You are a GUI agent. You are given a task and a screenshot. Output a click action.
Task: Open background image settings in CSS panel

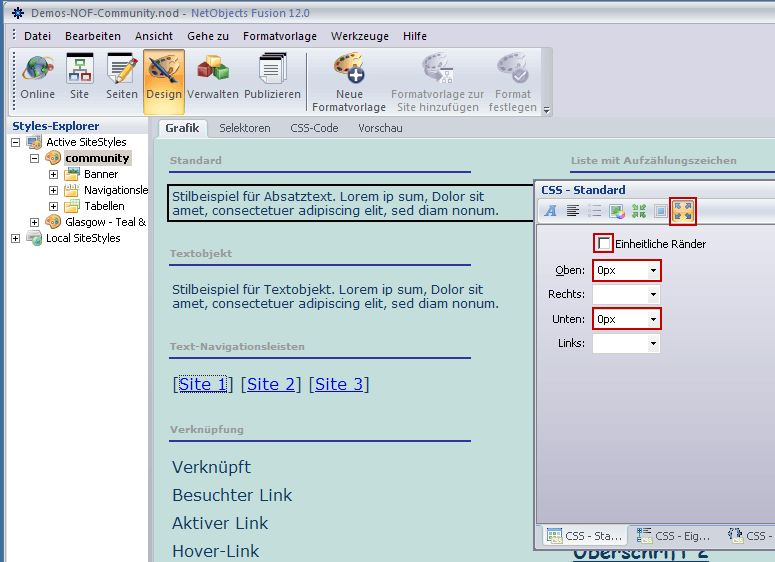coord(617,211)
